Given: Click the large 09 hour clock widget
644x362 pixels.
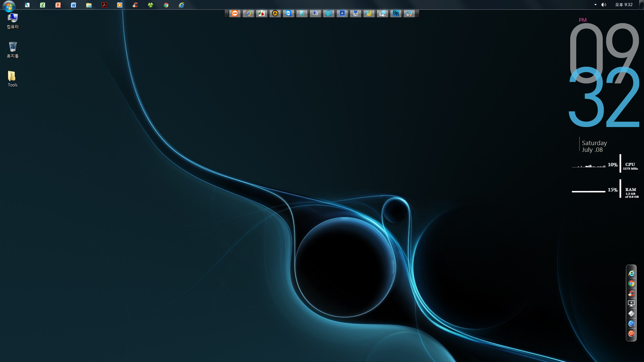Looking at the screenshot, I should [604, 53].
